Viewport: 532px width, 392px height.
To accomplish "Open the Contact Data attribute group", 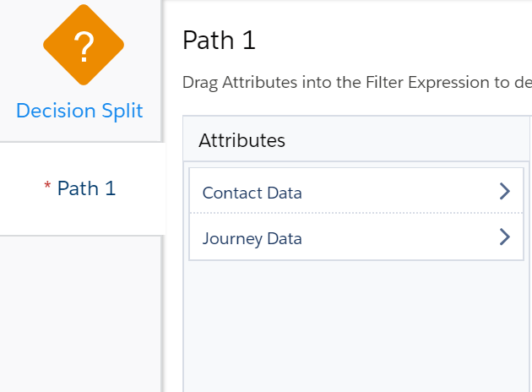I will (356, 191).
